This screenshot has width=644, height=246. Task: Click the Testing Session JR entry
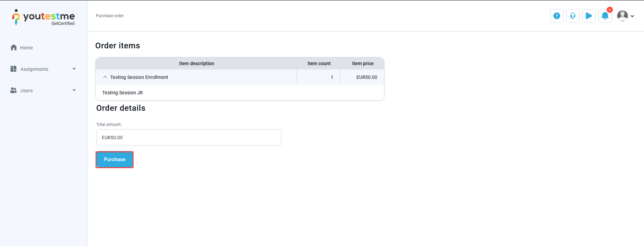122,93
